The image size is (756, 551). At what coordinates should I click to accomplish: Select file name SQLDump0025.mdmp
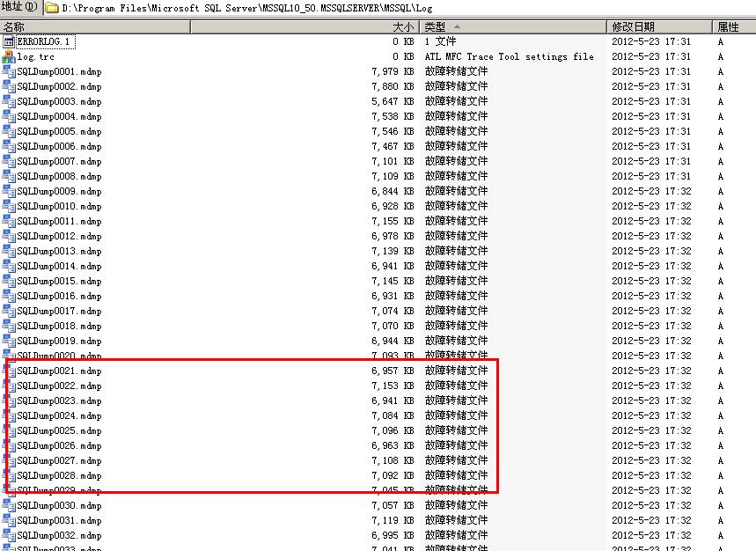click(59, 431)
